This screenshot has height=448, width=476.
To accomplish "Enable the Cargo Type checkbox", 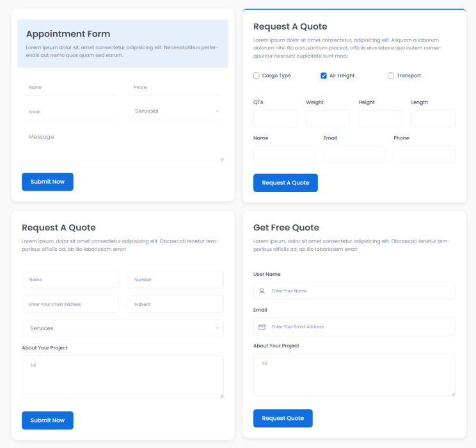I will tap(257, 76).
